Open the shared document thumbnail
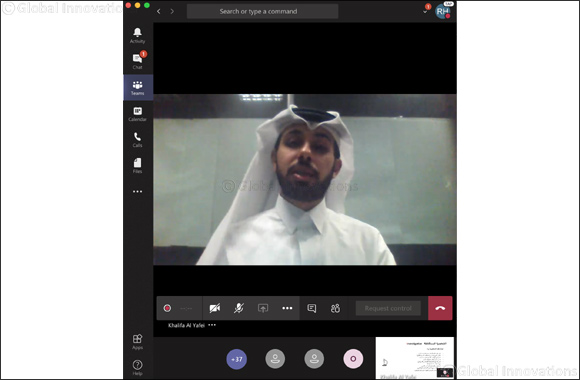580x380 pixels. point(415,358)
